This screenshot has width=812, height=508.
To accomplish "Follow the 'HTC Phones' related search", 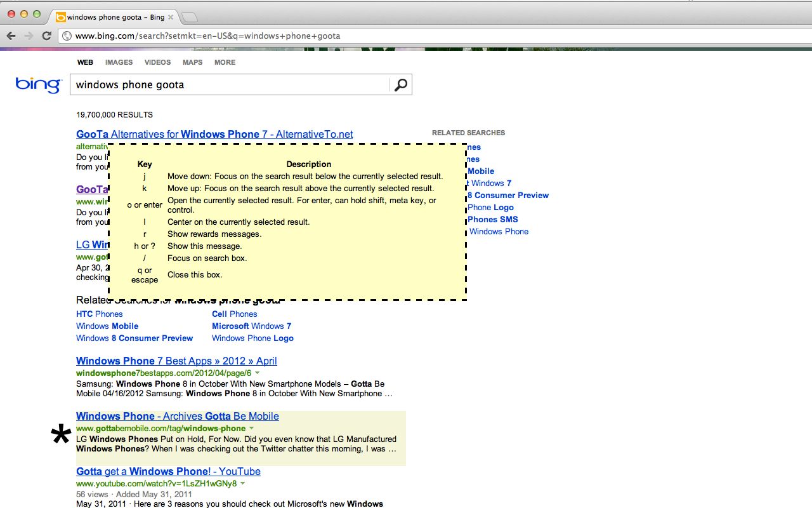I will coord(100,314).
